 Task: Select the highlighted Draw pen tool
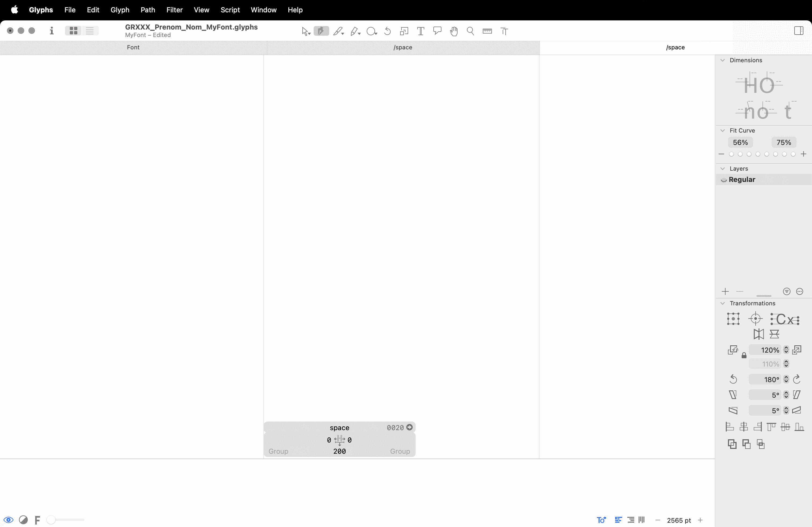coord(321,31)
